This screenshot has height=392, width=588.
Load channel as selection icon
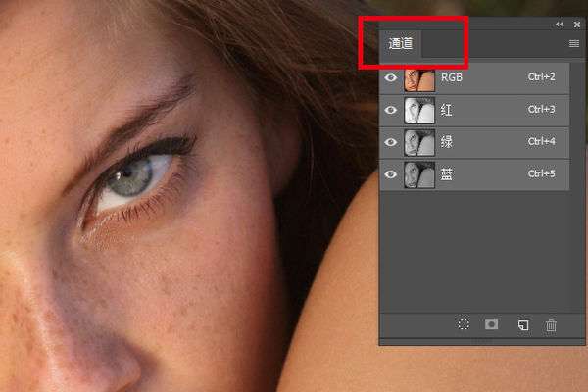[x=464, y=324]
